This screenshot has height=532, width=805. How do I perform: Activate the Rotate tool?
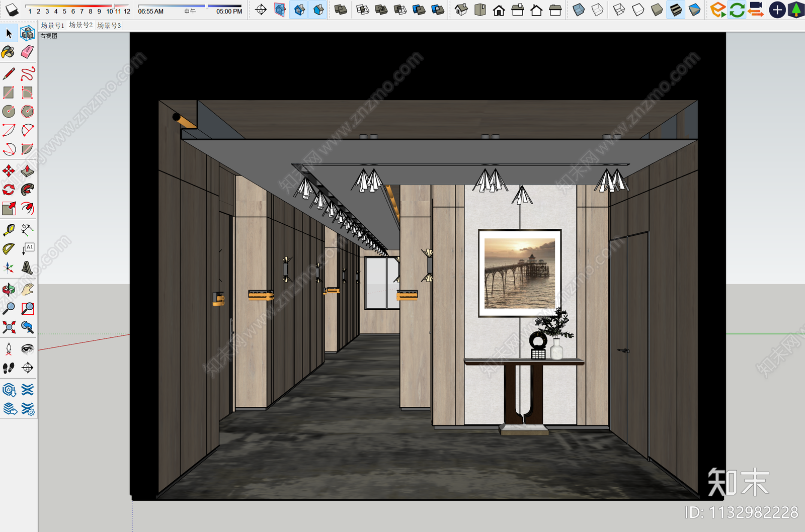9,190
